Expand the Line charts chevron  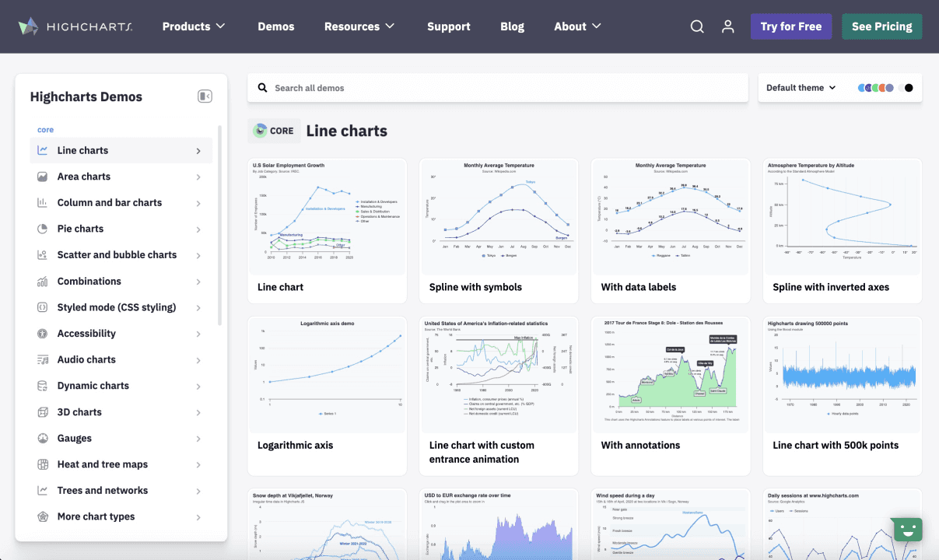pyautogui.click(x=198, y=151)
